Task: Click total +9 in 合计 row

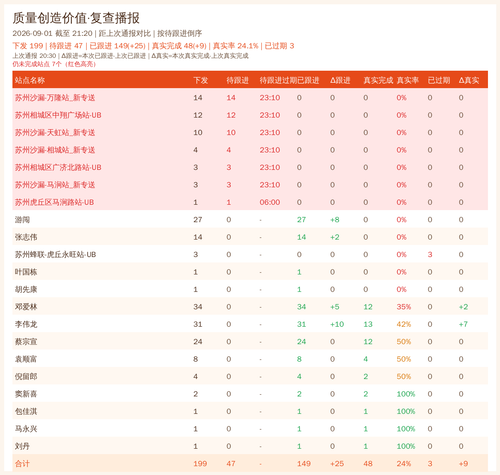Action: point(463,464)
